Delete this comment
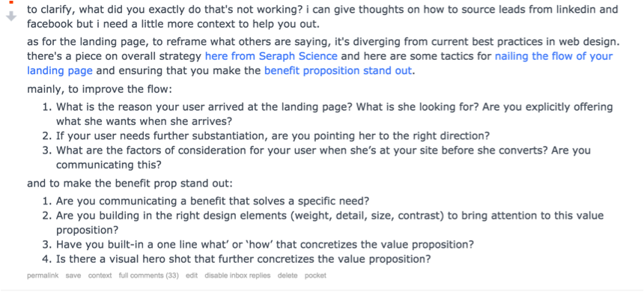The height and width of the screenshot is (295, 644). click(x=288, y=276)
